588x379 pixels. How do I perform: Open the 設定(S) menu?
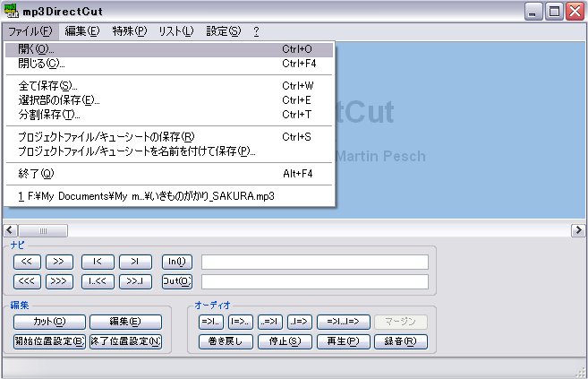point(224,31)
